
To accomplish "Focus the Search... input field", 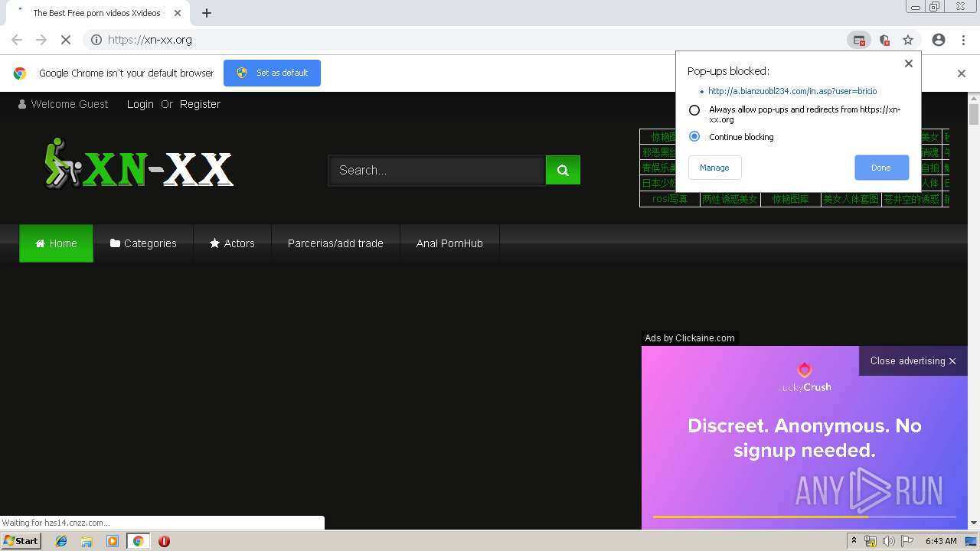I will tap(437, 170).
